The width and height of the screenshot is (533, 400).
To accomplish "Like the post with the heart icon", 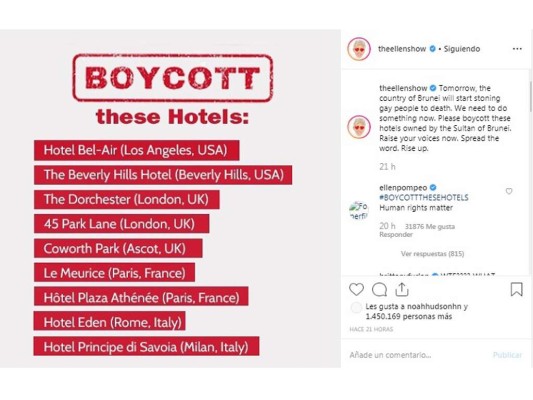I will pos(356,290).
